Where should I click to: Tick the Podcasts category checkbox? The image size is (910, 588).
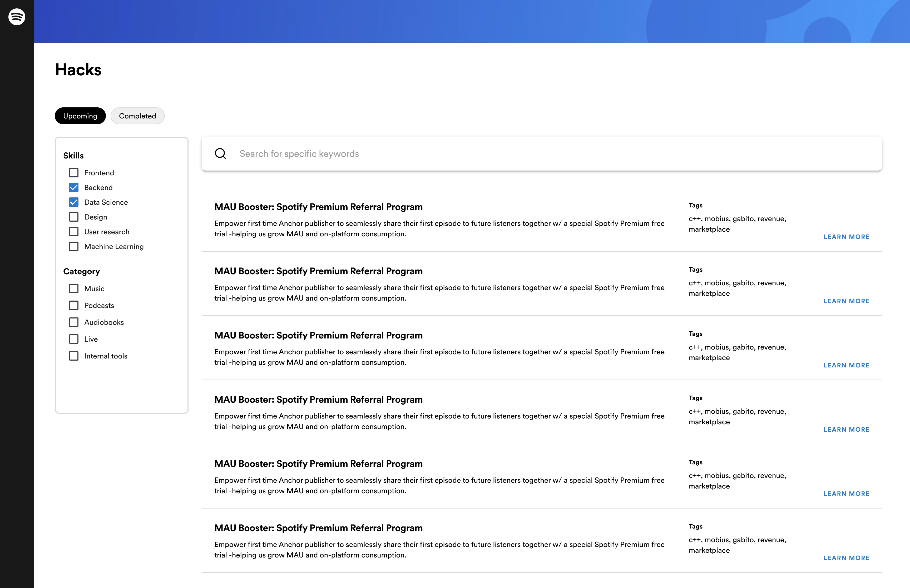74,305
